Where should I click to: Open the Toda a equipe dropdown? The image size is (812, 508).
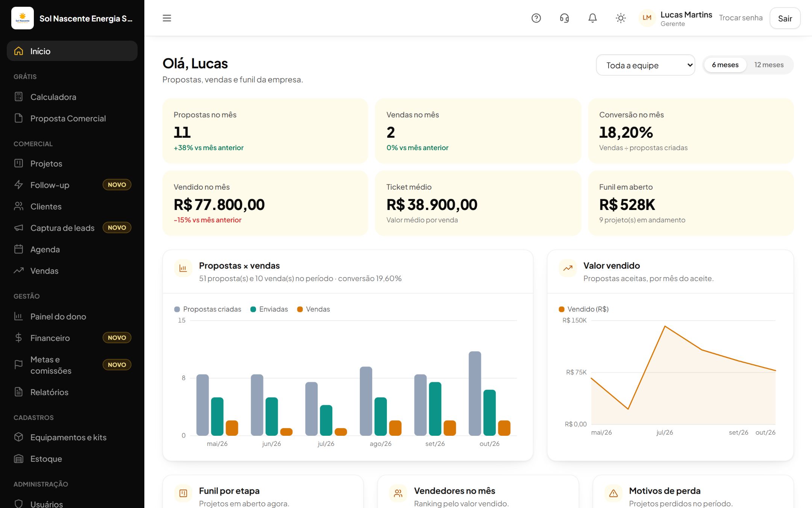point(645,65)
